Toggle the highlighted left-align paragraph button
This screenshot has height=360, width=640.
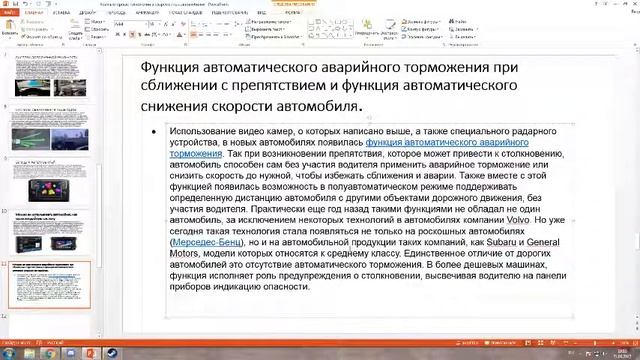coord(193,35)
